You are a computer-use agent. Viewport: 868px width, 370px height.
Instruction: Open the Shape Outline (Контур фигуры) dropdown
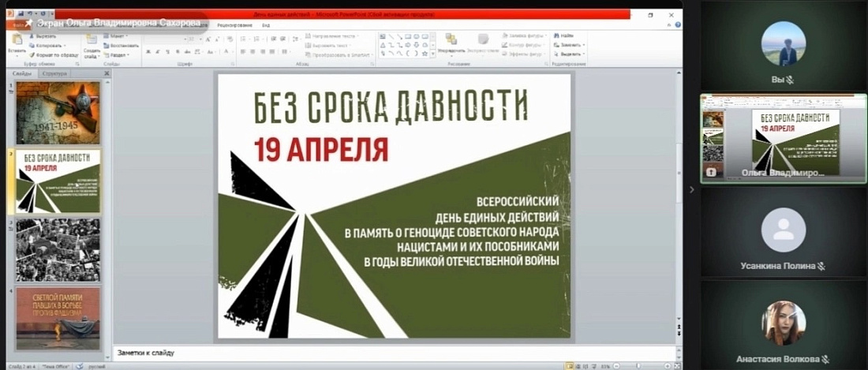pos(522,45)
